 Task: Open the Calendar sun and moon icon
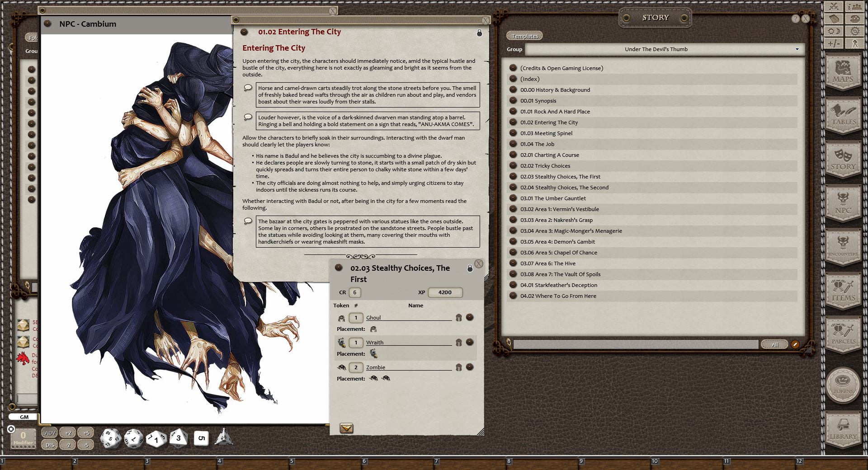point(834,31)
